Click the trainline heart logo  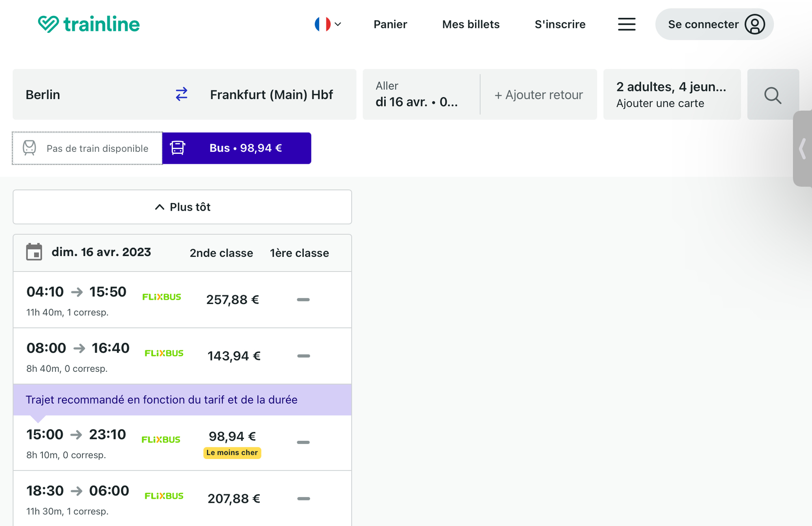49,24
